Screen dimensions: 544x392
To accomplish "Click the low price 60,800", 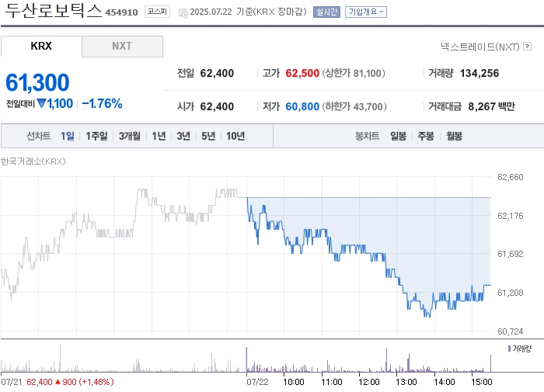I will (x=302, y=106).
